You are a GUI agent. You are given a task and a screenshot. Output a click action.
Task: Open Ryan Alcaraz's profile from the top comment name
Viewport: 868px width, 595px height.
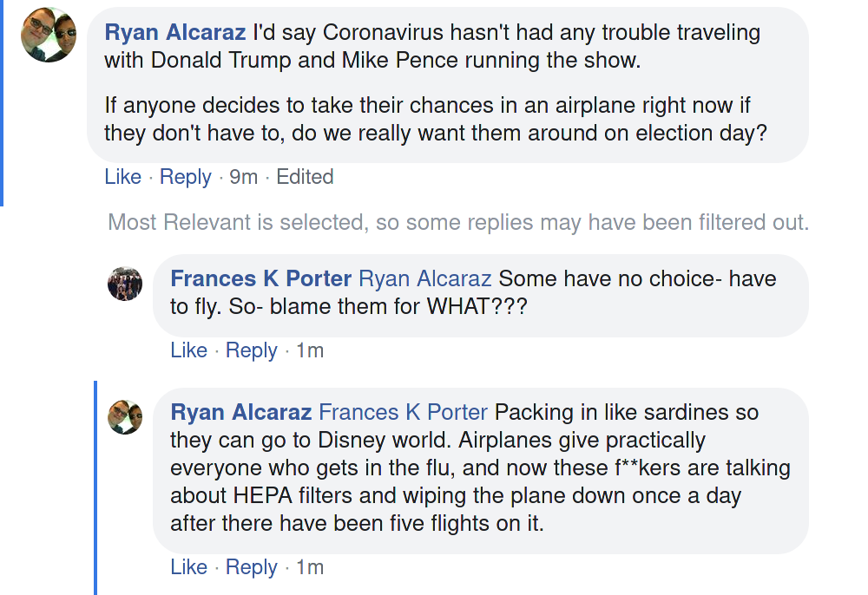click(x=174, y=33)
